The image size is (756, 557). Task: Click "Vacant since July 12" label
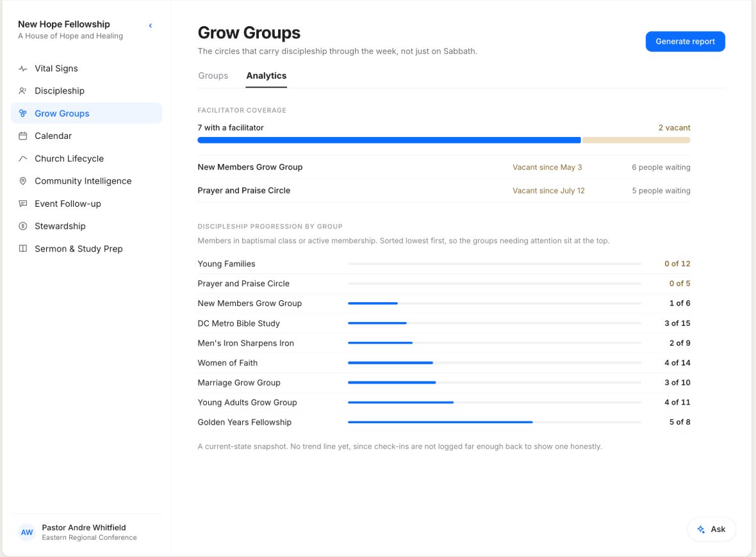[548, 190]
